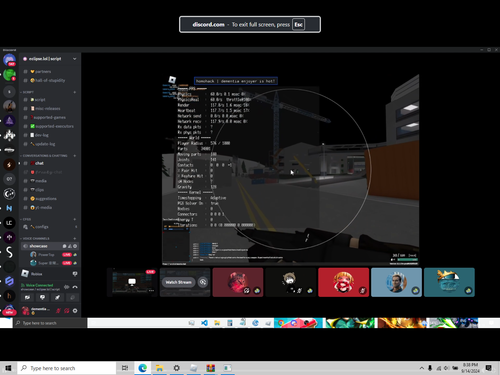The height and width of the screenshot is (375, 500).
Task: Open chat icon for showcase voice channel
Action: click(64, 246)
